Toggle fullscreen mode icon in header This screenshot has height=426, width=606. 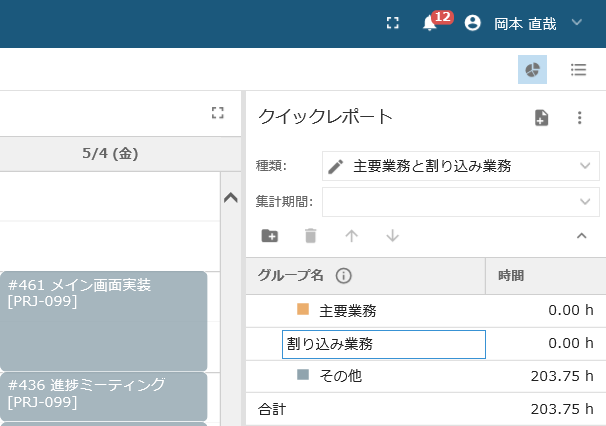point(393,23)
